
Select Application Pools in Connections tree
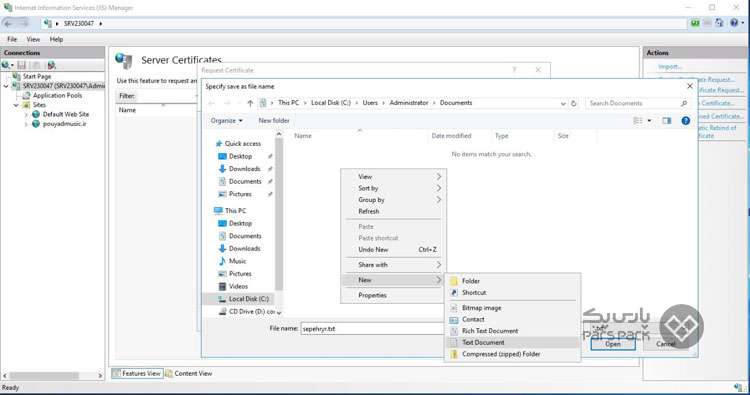tap(57, 96)
